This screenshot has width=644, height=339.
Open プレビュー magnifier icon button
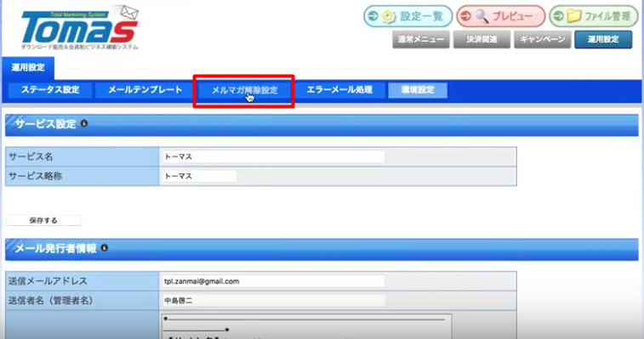tap(501, 16)
